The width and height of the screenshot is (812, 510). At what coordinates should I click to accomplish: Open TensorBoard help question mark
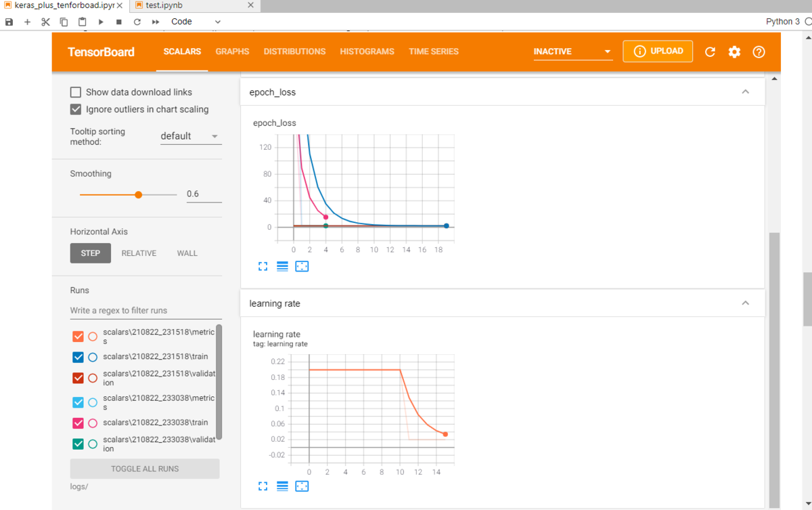(759, 51)
